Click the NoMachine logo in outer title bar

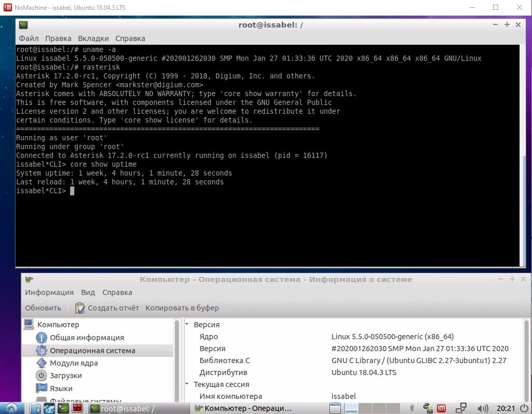(7, 7)
